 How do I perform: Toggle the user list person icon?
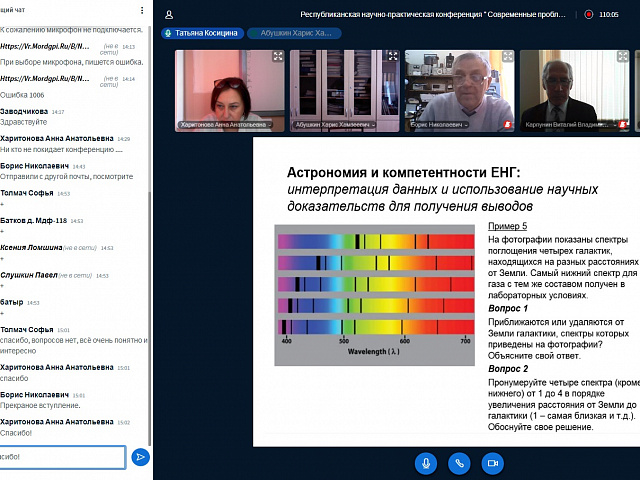click(169, 15)
